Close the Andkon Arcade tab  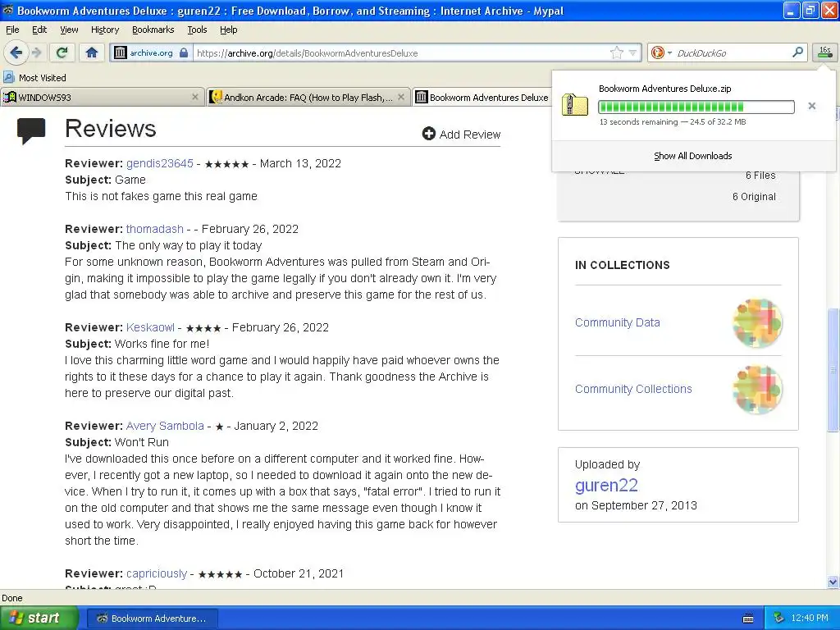[x=400, y=97]
